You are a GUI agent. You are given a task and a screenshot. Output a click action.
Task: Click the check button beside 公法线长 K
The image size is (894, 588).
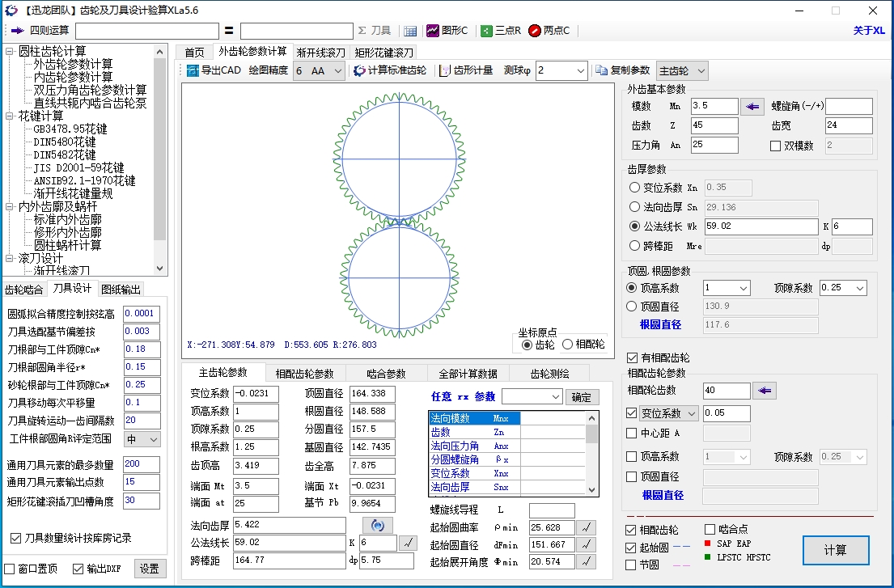(x=408, y=543)
